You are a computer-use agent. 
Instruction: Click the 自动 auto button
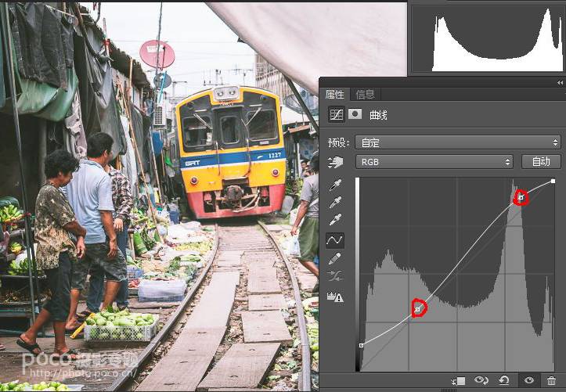tap(541, 161)
